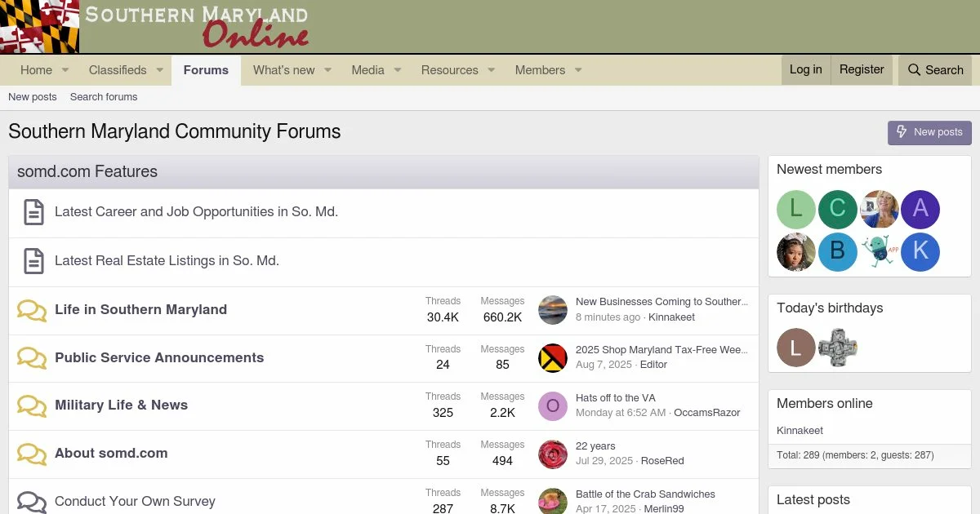Open newest member avatar with letter C

[x=838, y=210]
